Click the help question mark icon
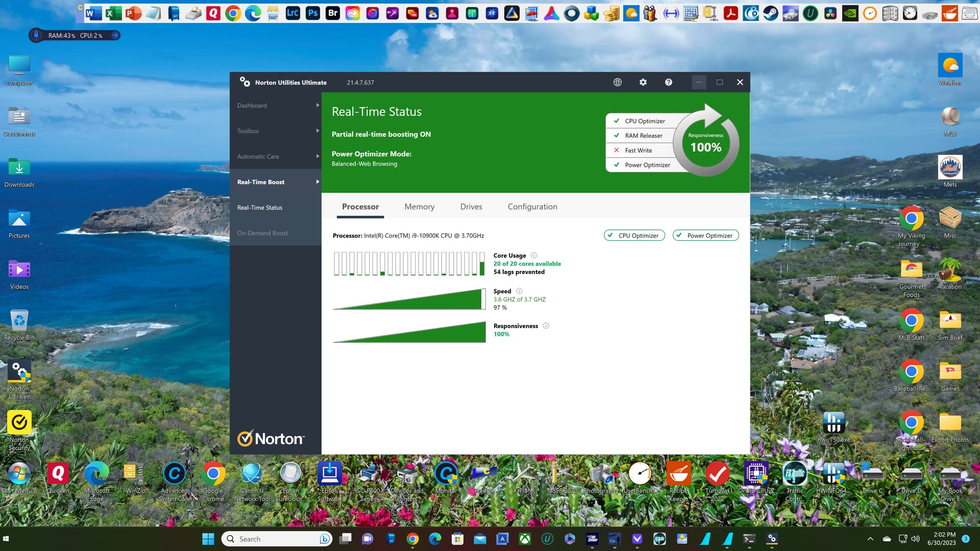Screen dimensions: 980x551 click(669, 82)
